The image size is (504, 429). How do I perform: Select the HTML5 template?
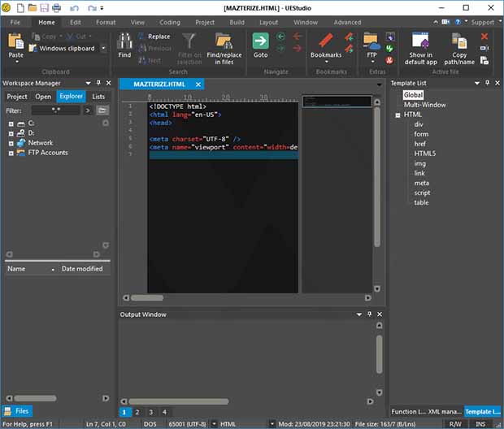click(425, 154)
